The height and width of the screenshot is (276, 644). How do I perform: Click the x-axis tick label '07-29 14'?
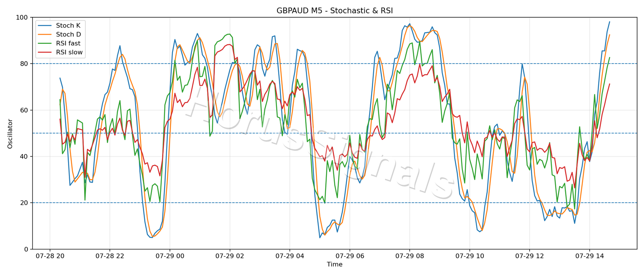click(589, 256)
